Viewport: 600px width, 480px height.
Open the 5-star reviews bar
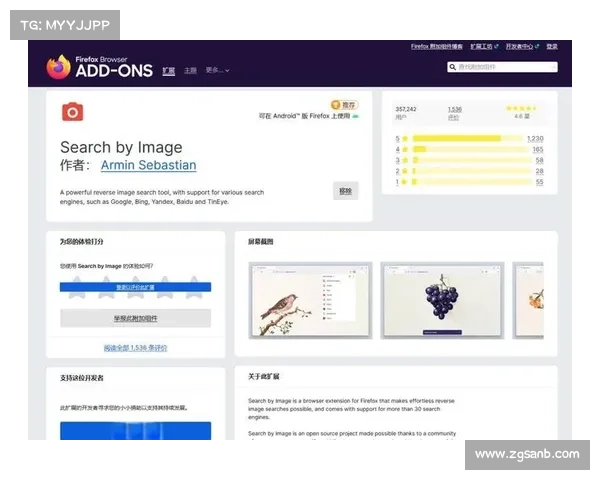click(457, 138)
